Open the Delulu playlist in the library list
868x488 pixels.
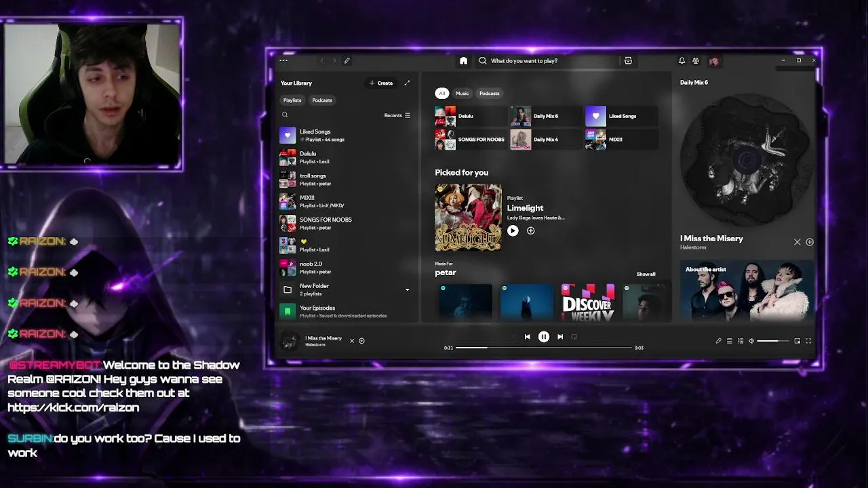pyautogui.click(x=346, y=157)
